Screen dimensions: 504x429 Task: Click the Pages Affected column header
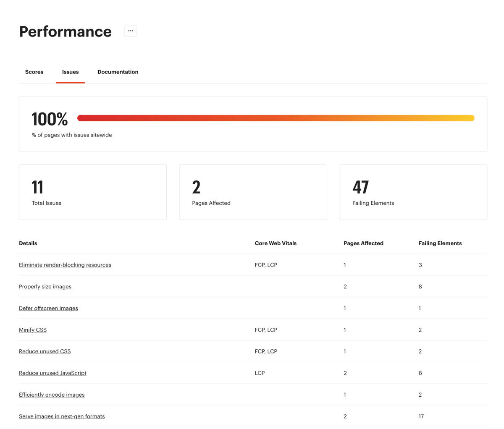tap(363, 243)
